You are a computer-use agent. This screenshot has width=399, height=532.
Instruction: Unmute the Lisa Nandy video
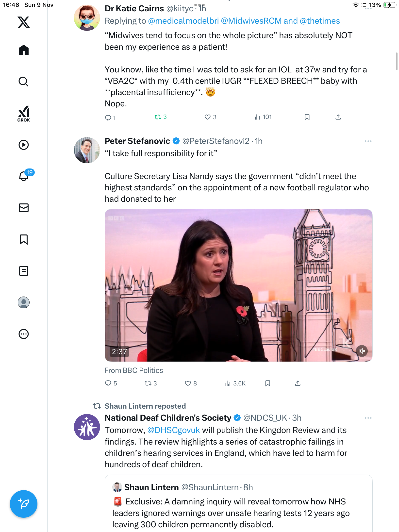click(x=362, y=351)
